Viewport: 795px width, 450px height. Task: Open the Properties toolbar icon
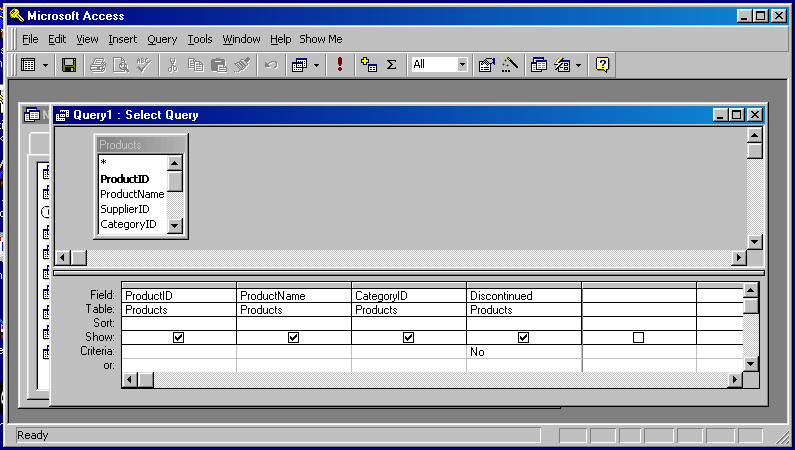487,65
